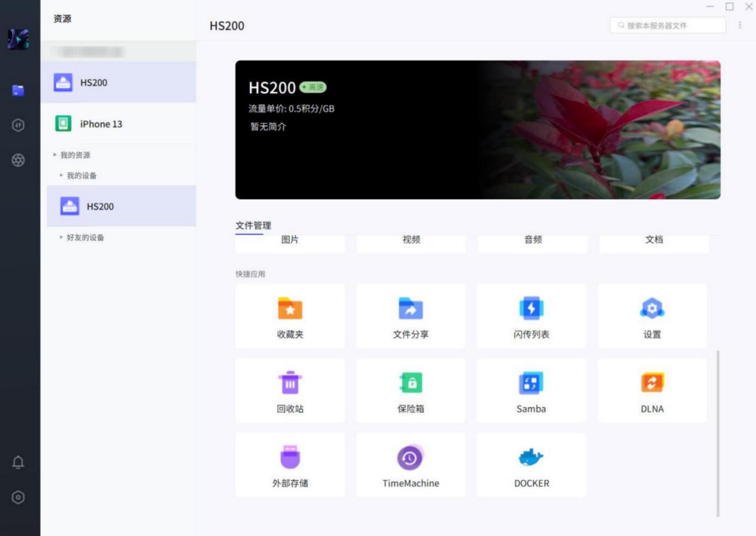
Task: Click the notification bell in sidebar
Action: [18, 462]
